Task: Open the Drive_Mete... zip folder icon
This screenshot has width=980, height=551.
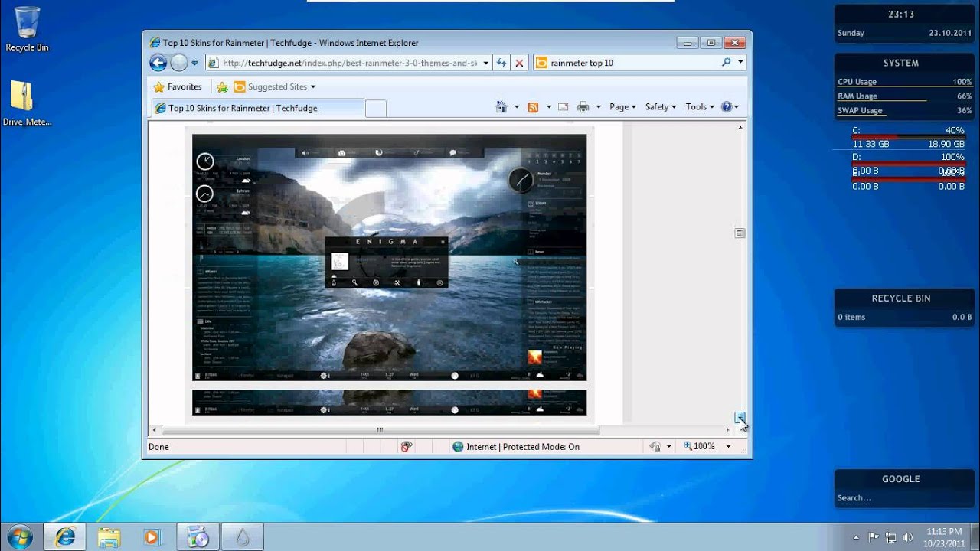Action: point(27,103)
